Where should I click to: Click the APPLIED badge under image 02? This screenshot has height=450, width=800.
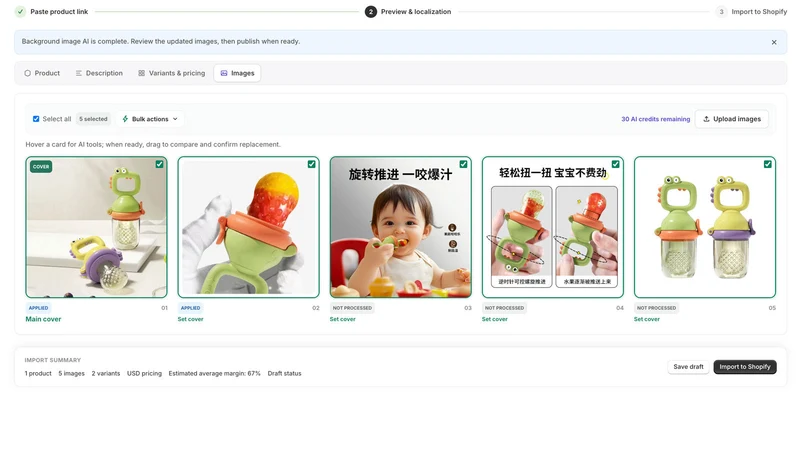coord(190,308)
